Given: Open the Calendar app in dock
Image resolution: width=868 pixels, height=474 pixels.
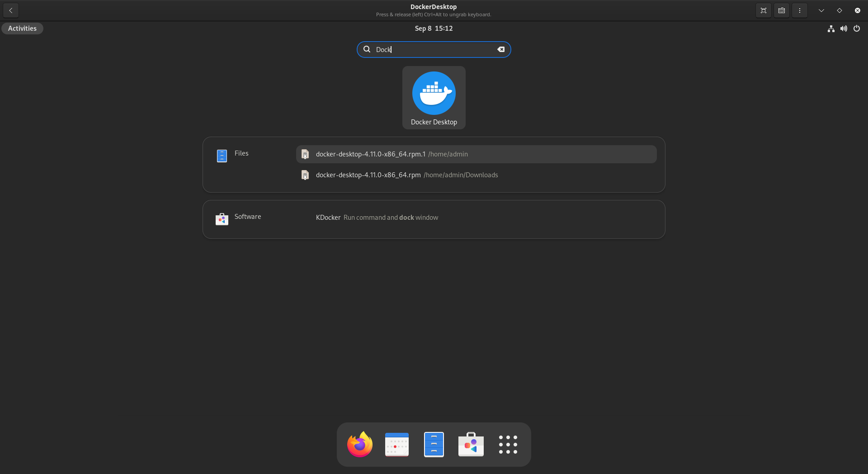Looking at the screenshot, I should tap(397, 445).
